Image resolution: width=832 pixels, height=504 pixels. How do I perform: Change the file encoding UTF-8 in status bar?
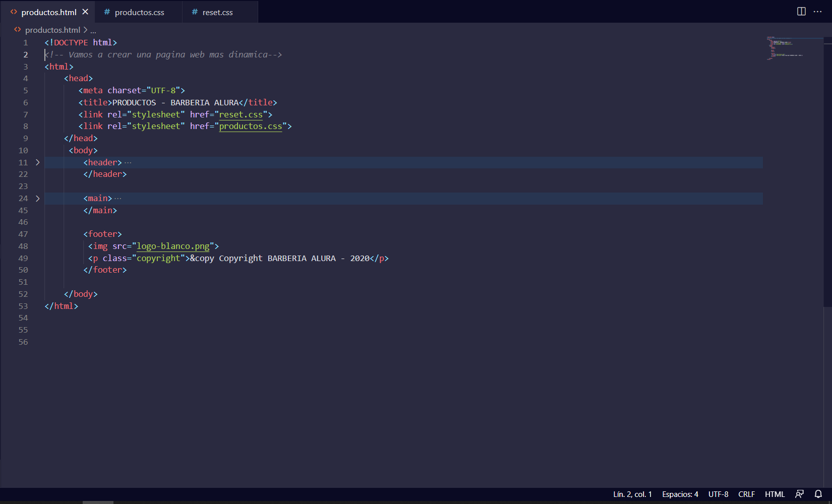pyautogui.click(x=718, y=494)
